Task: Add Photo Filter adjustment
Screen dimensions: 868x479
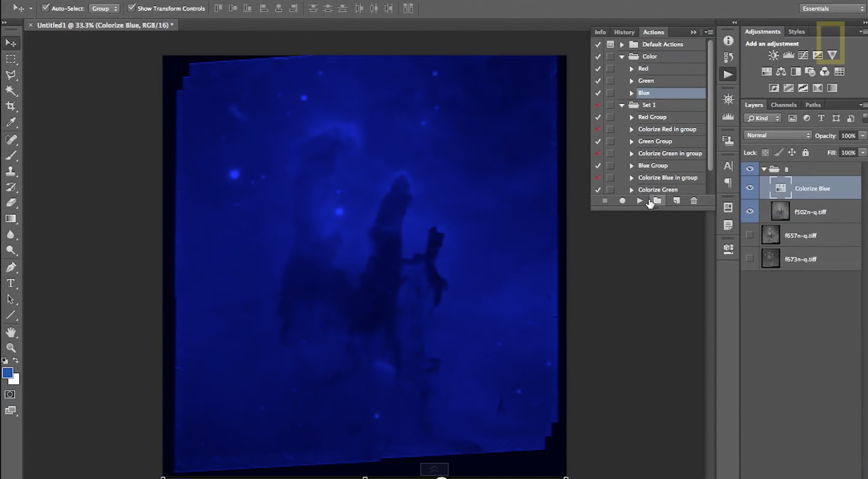Action: click(x=810, y=72)
